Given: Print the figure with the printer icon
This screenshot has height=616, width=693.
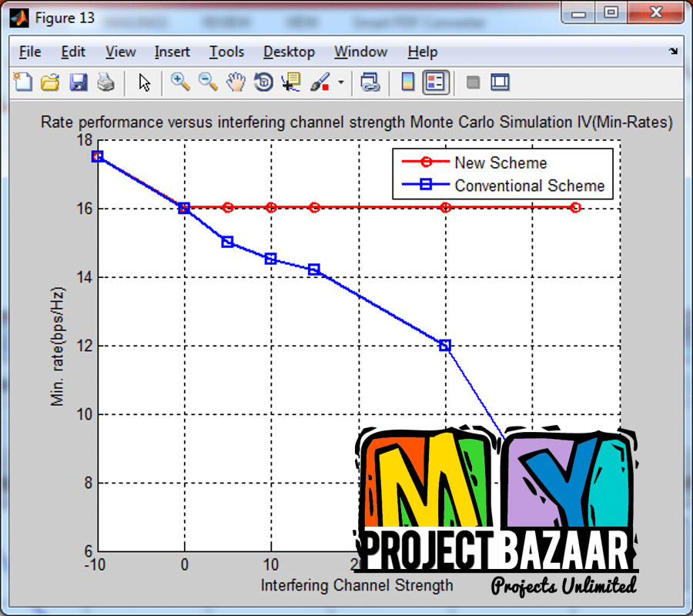Looking at the screenshot, I should (105, 82).
